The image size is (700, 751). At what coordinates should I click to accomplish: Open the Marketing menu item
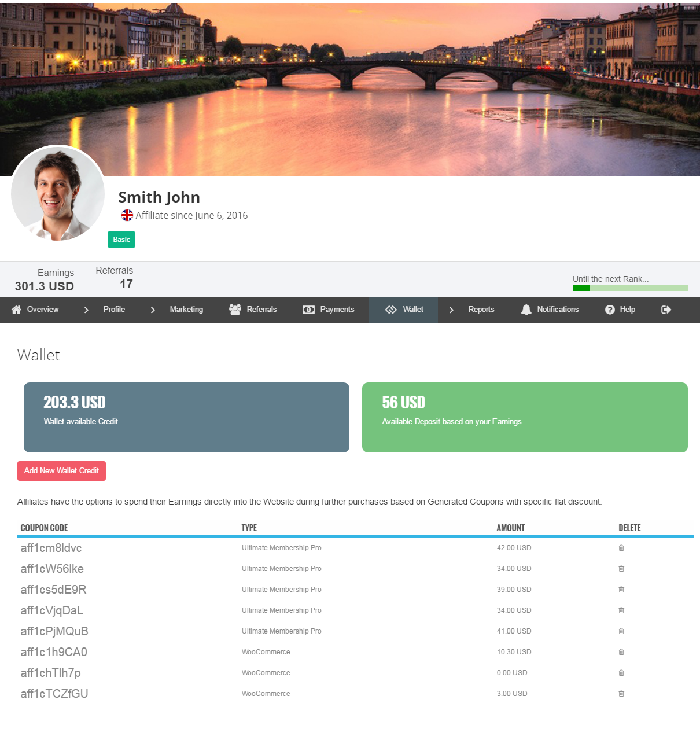click(x=186, y=310)
